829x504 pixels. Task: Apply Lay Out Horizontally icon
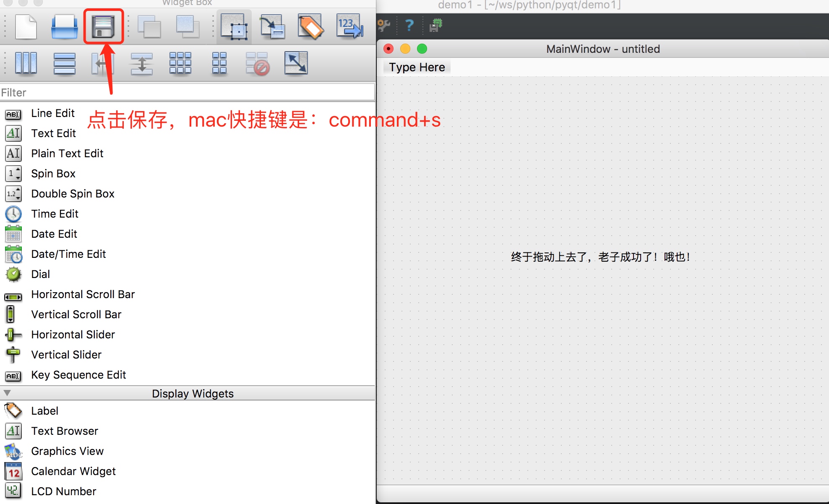(x=26, y=63)
